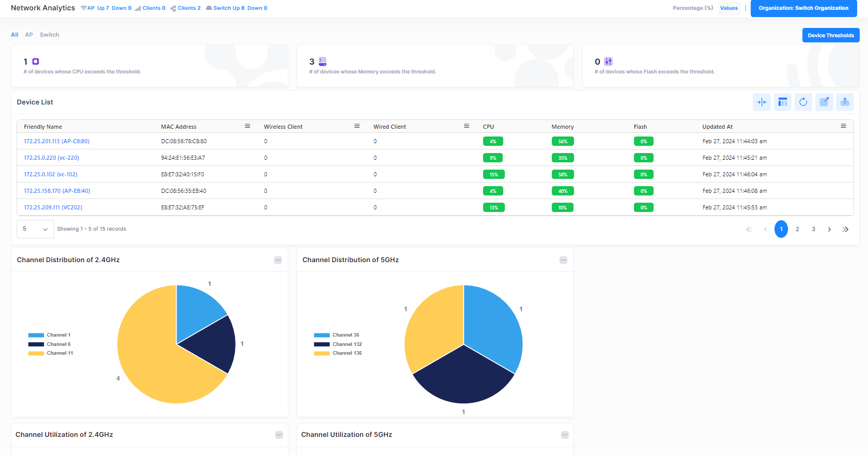Click the Channel 36 blue legend swatch
This screenshot has height=455, width=868.
[x=321, y=335]
